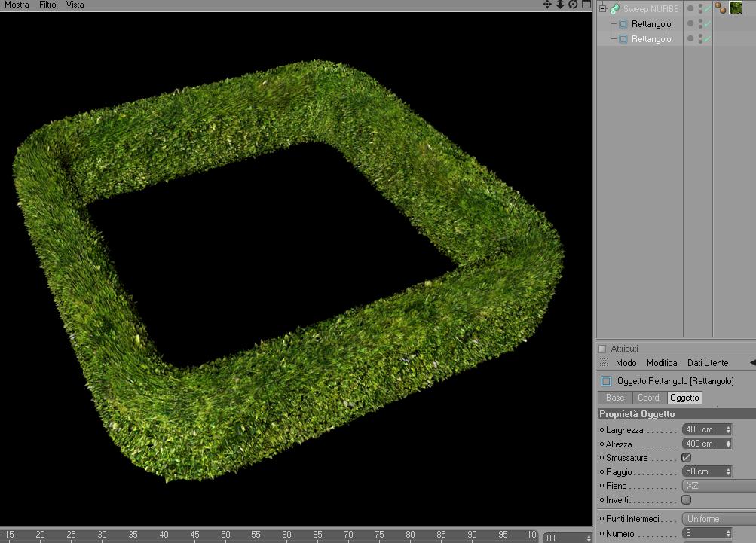Select the Sweep NURBS object icon
Image resolution: width=756 pixels, height=543 pixels.
(615, 9)
